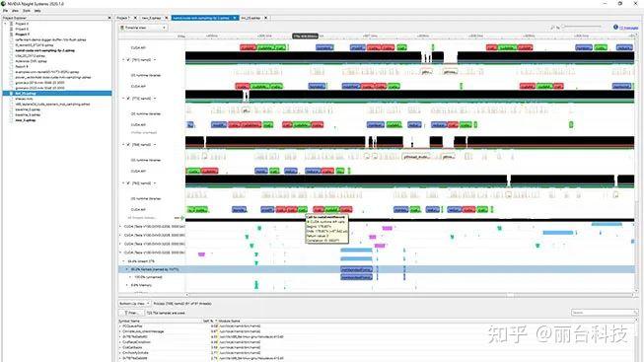Collapse the third namd2 thread row
Screen dimensions: 644x362
[123, 145]
